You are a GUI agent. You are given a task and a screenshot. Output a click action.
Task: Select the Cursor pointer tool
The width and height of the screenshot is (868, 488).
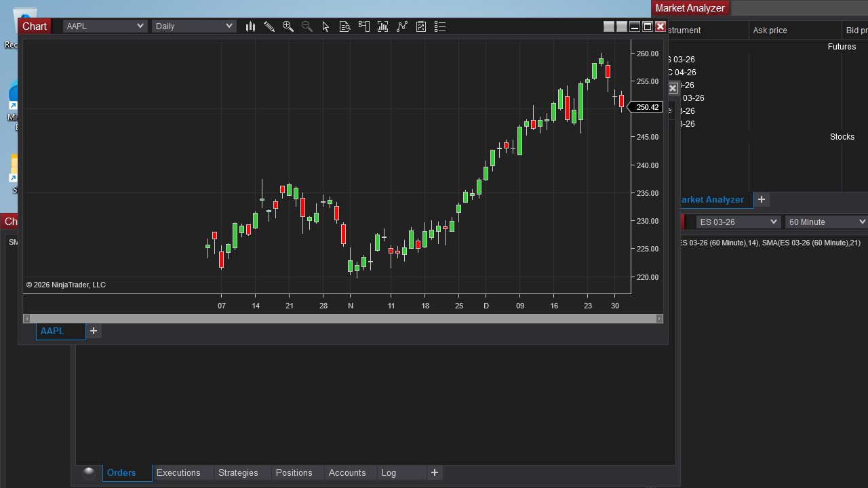(325, 26)
